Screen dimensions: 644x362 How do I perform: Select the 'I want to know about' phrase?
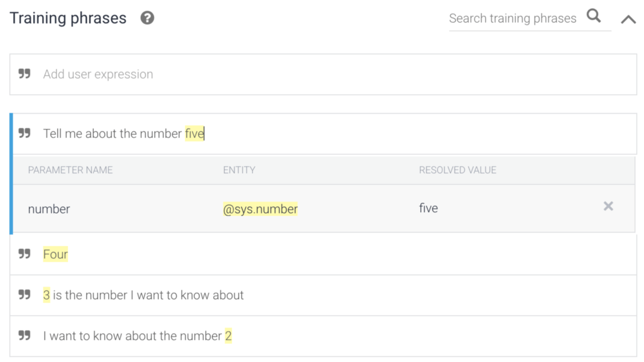[x=132, y=336]
